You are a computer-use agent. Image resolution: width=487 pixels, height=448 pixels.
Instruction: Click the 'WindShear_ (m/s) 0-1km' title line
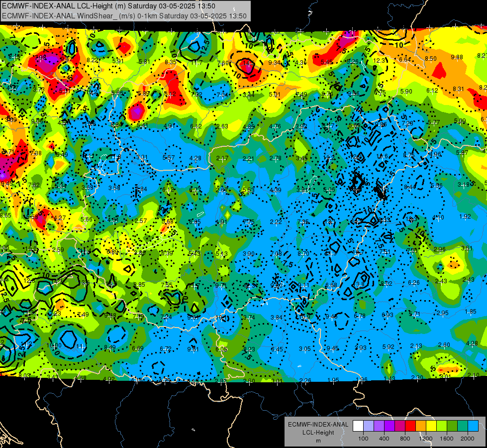[124, 16]
